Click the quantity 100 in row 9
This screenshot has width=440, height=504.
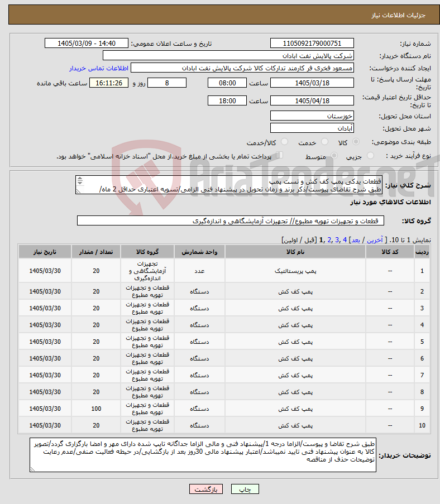pyautogui.click(x=96, y=409)
